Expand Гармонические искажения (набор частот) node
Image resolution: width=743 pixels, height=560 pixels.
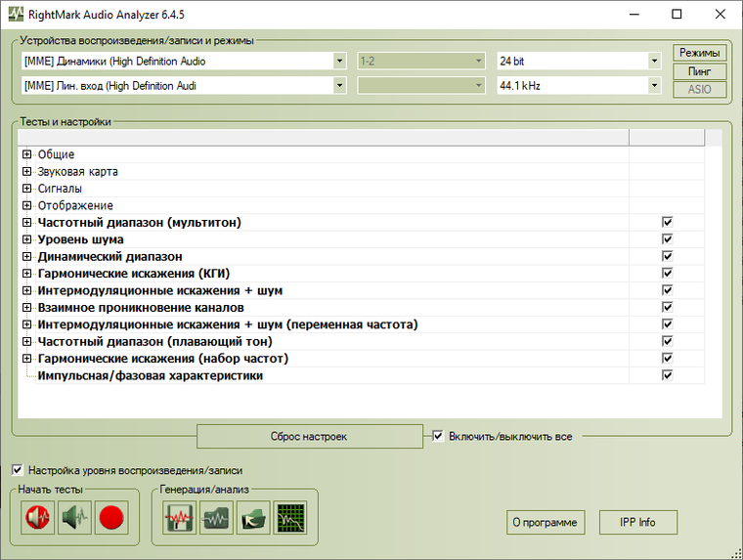27,358
